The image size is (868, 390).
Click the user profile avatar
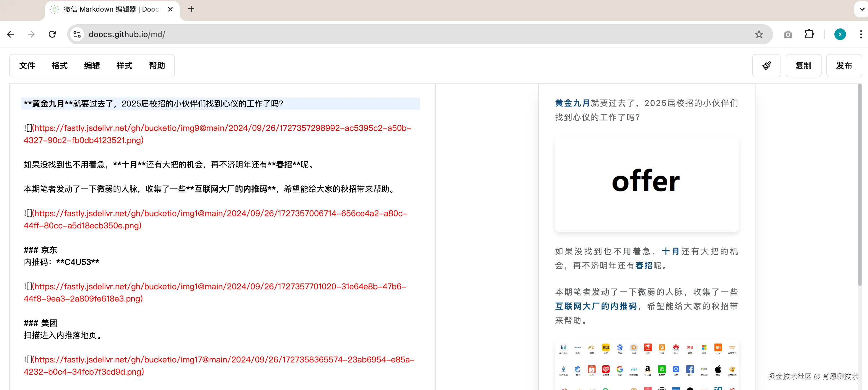pyautogui.click(x=840, y=34)
